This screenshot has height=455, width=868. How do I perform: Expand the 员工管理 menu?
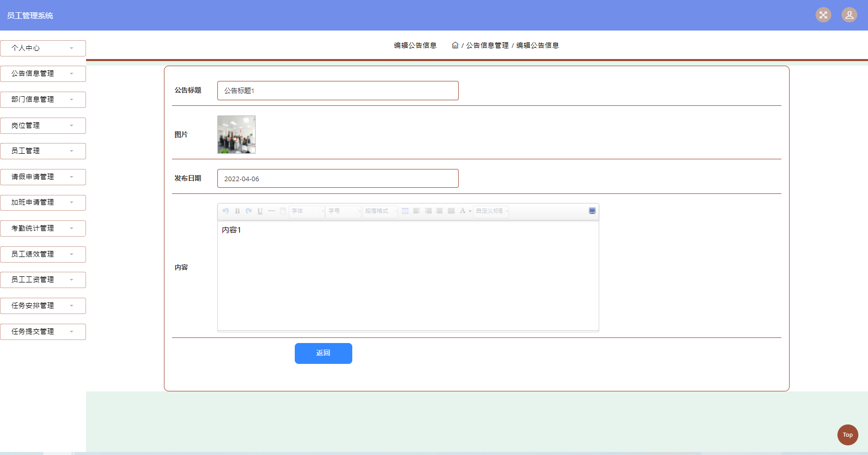tap(43, 151)
